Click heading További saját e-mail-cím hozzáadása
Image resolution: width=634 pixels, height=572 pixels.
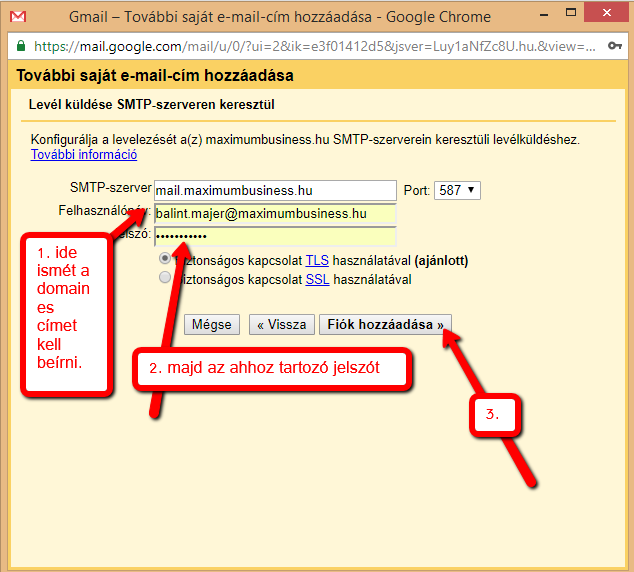coord(155,76)
